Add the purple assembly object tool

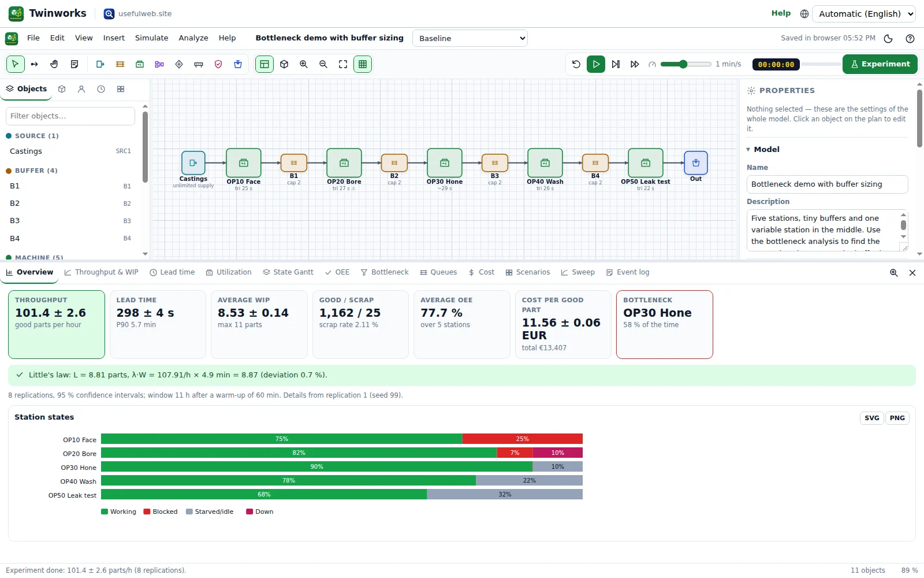[159, 64]
